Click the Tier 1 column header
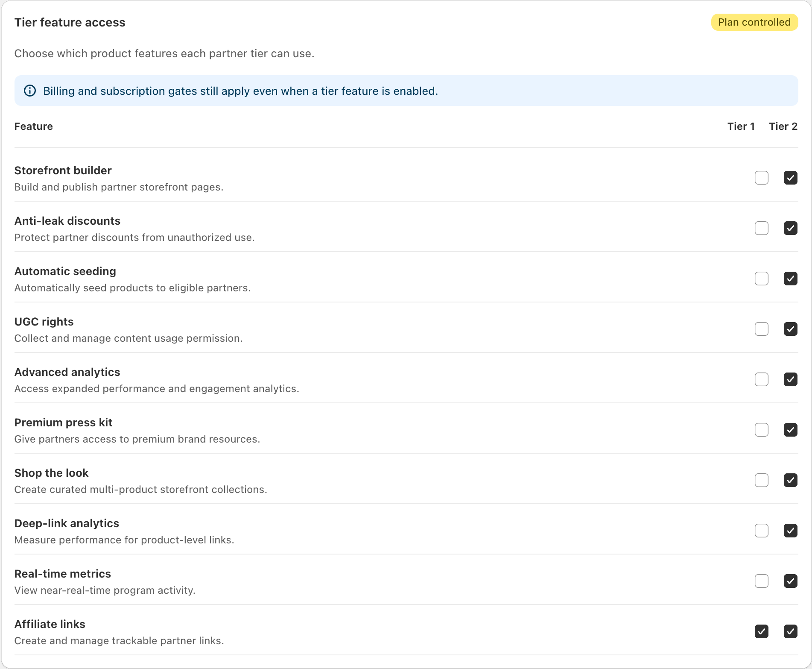812x669 pixels. (741, 126)
